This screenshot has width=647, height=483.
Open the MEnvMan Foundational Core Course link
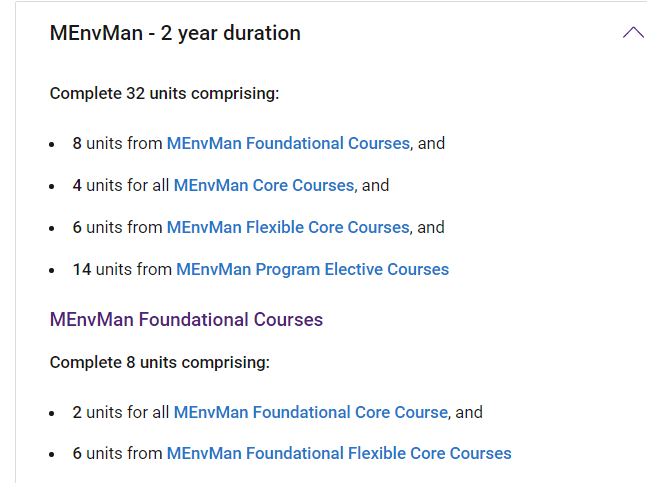(311, 412)
